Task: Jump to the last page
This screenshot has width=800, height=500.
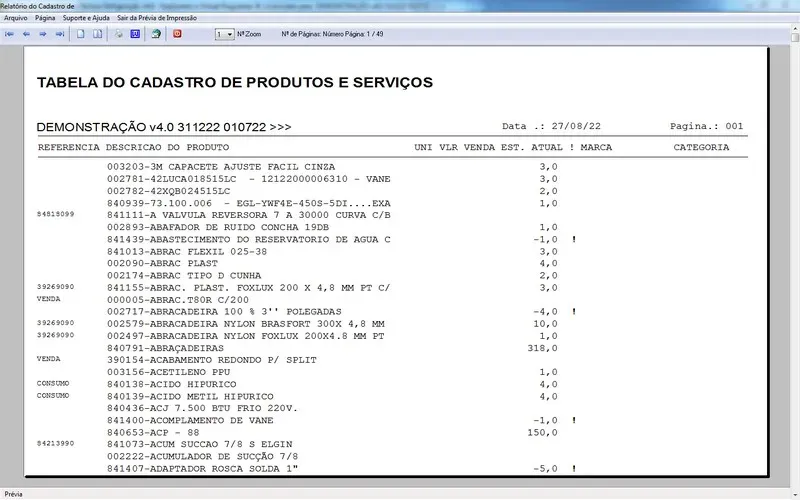Action: [x=60, y=34]
